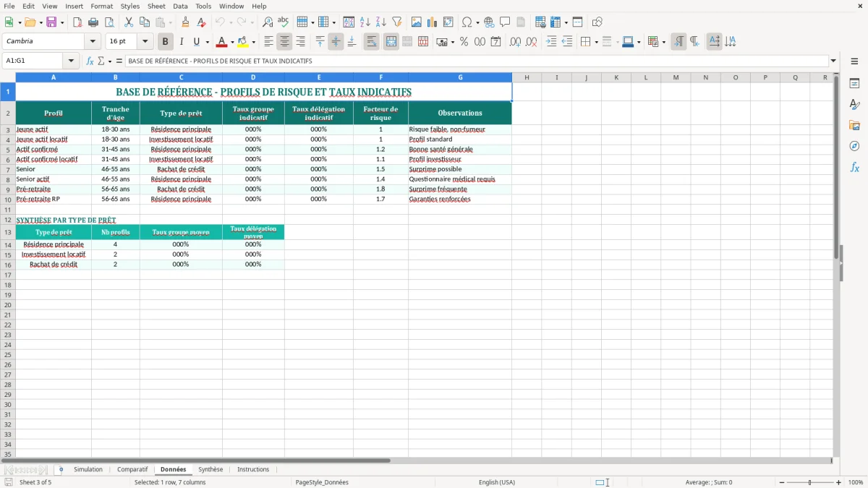
Task: Toggle Wrap Text
Action: tap(372, 42)
